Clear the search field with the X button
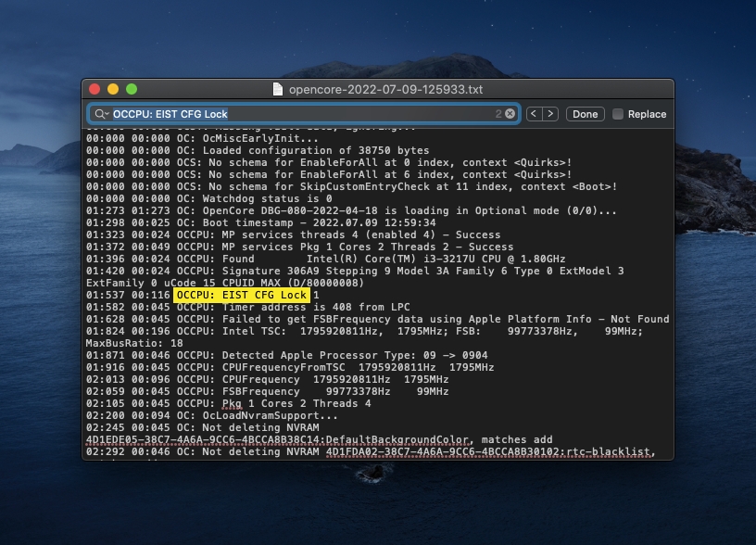The height and width of the screenshot is (545, 756). [x=510, y=114]
